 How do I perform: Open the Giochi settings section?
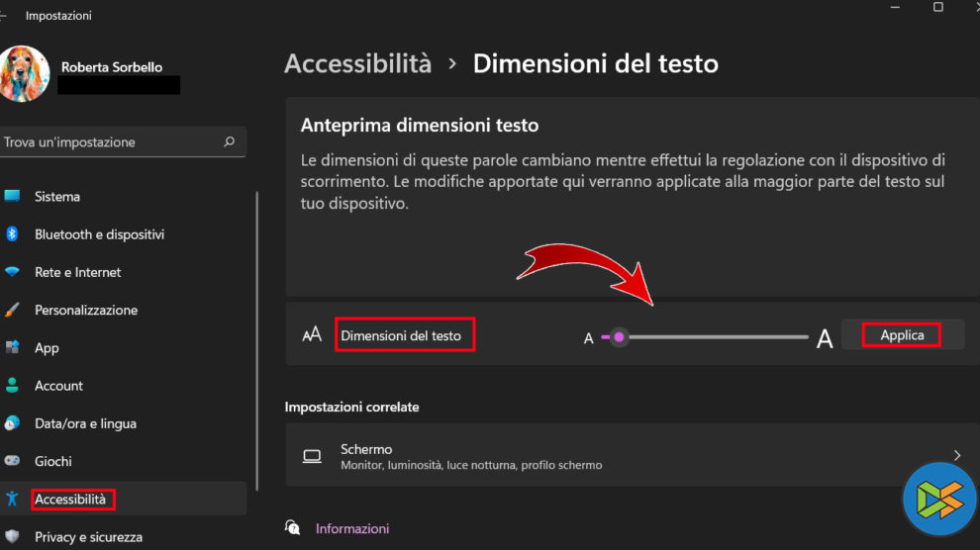(53, 461)
